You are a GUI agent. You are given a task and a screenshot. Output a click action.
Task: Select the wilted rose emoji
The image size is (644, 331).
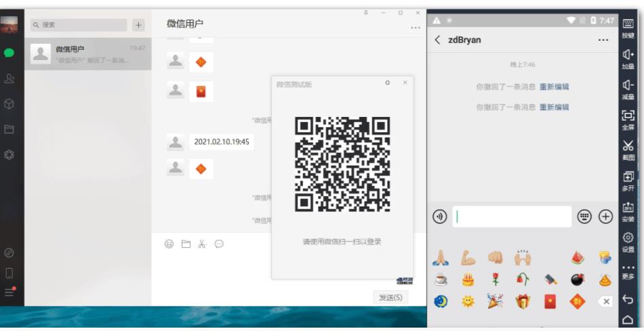click(523, 280)
